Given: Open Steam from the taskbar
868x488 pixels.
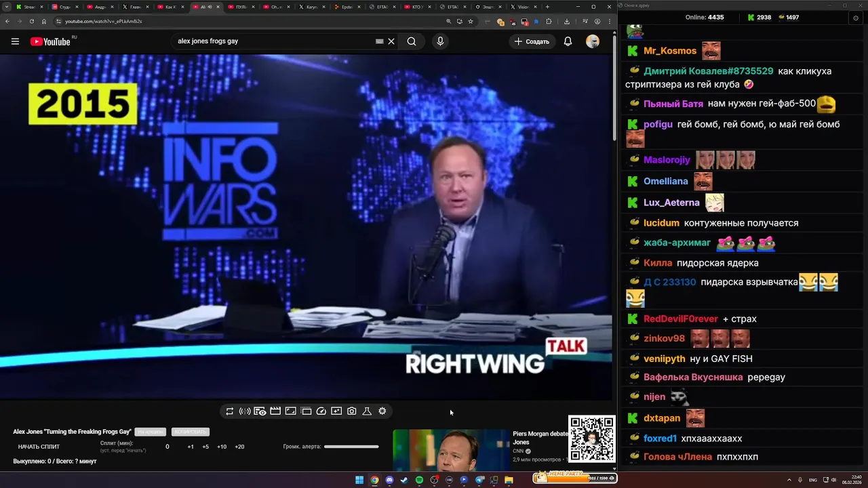Looking at the screenshot, I should pos(404,481).
